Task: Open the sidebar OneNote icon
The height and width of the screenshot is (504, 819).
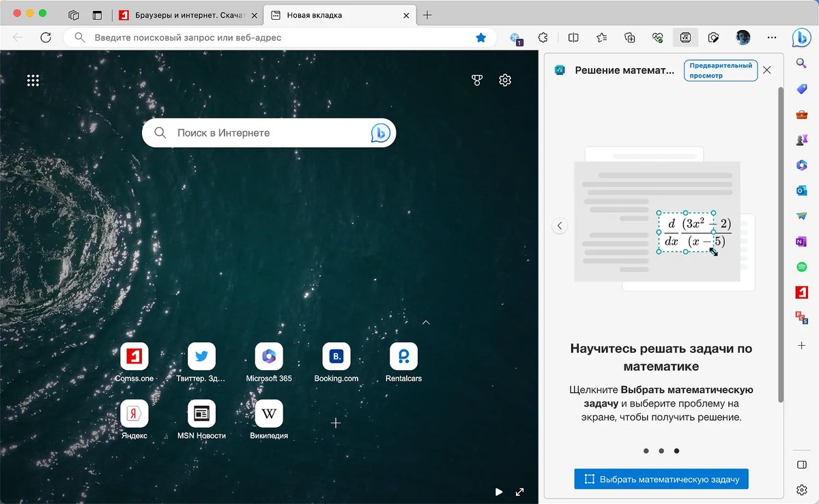Action: point(802,242)
